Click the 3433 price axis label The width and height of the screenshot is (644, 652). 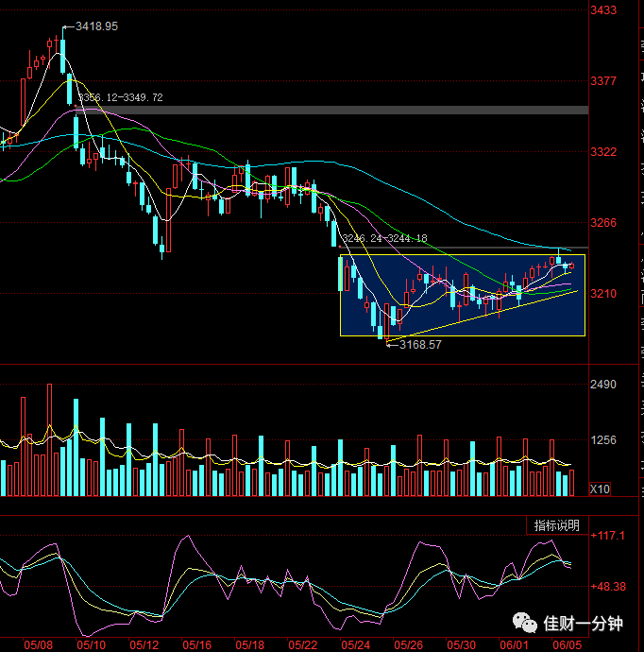[x=603, y=10]
